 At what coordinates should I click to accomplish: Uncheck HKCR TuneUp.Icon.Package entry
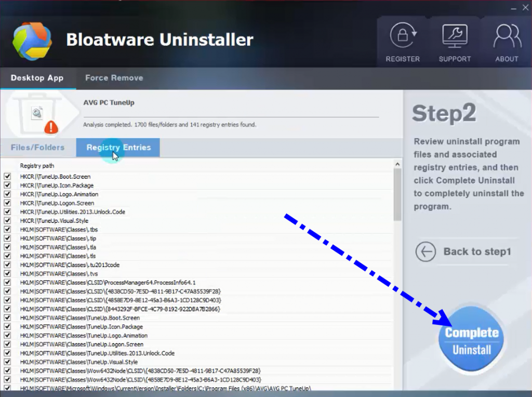coord(7,186)
